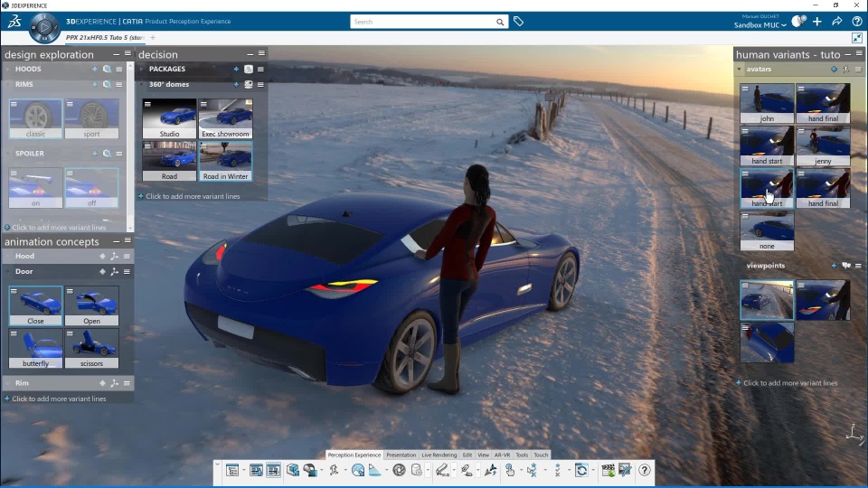Collapse the SPOILER variant line
This screenshot has height=488, width=868.
coord(8,154)
